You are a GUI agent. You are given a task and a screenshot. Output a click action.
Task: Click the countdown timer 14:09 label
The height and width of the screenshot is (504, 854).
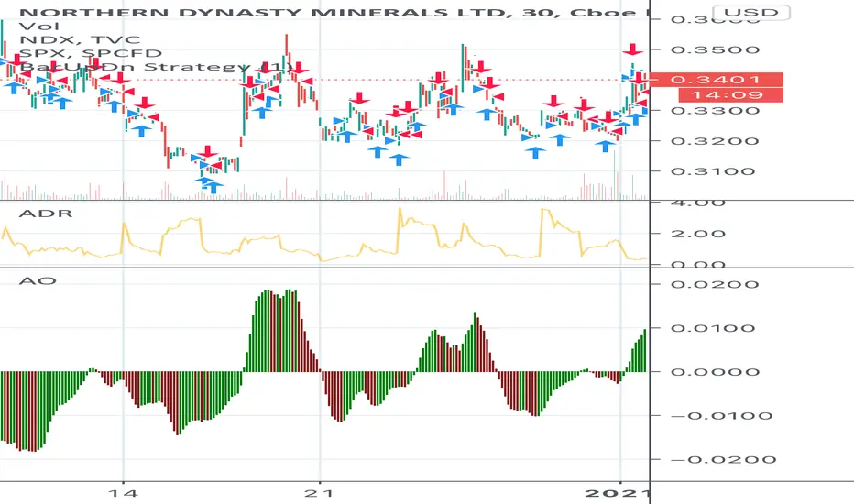coord(730,95)
